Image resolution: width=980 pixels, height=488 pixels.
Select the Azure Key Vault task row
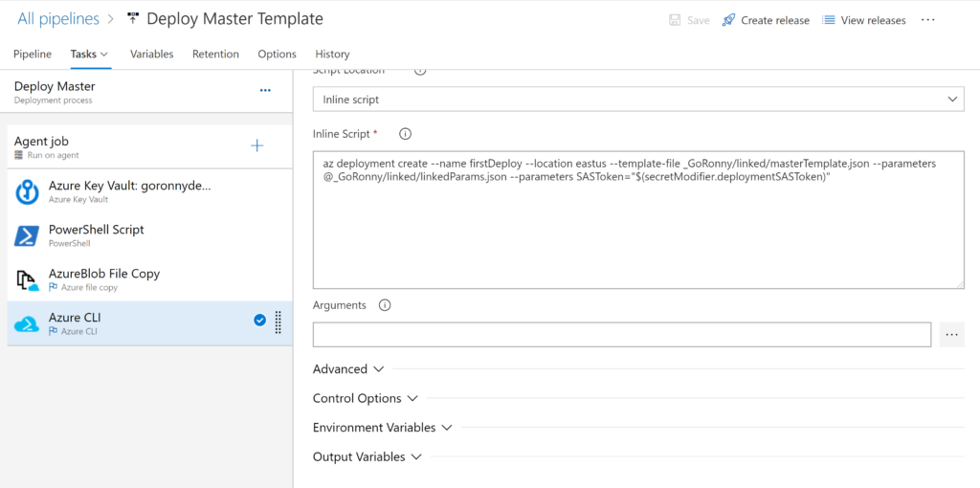click(150, 192)
